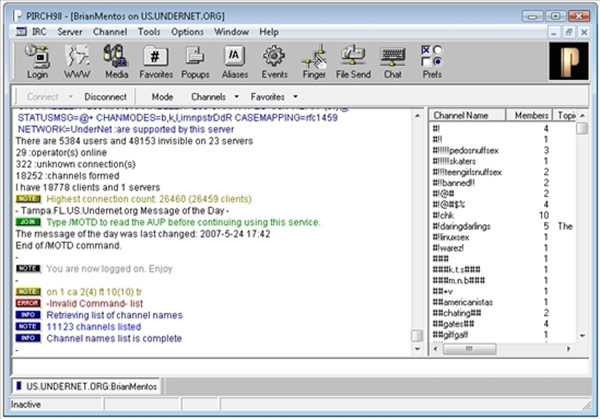The image size is (600, 419).
Task: Click the File Send toolbar icon
Action: (x=353, y=61)
